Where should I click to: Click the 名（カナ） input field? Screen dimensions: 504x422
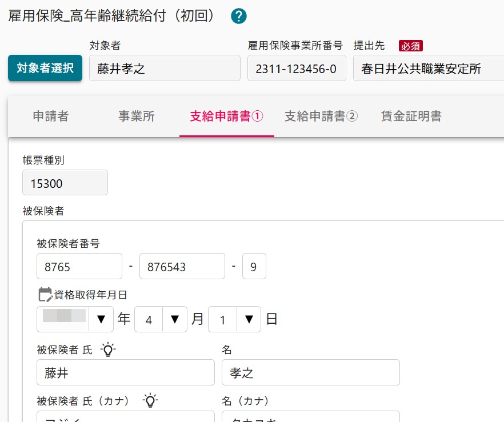coord(311,416)
